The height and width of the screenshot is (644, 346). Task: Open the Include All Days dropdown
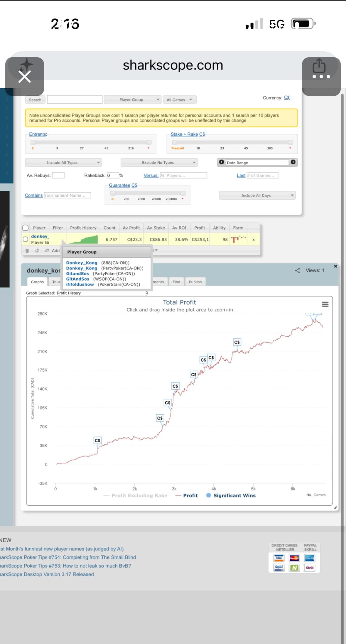(x=257, y=195)
